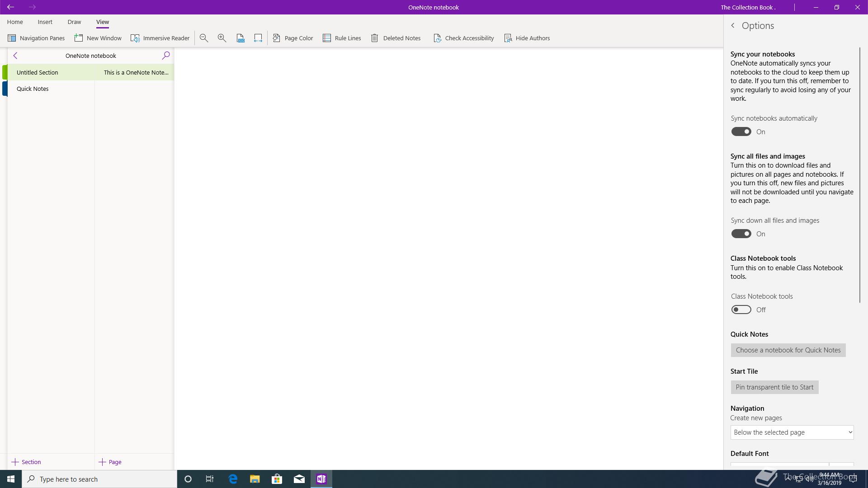The width and height of the screenshot is (868, 488).
Task: Click the zoom in magnifier icon
Action: click(x=222, y=38)
